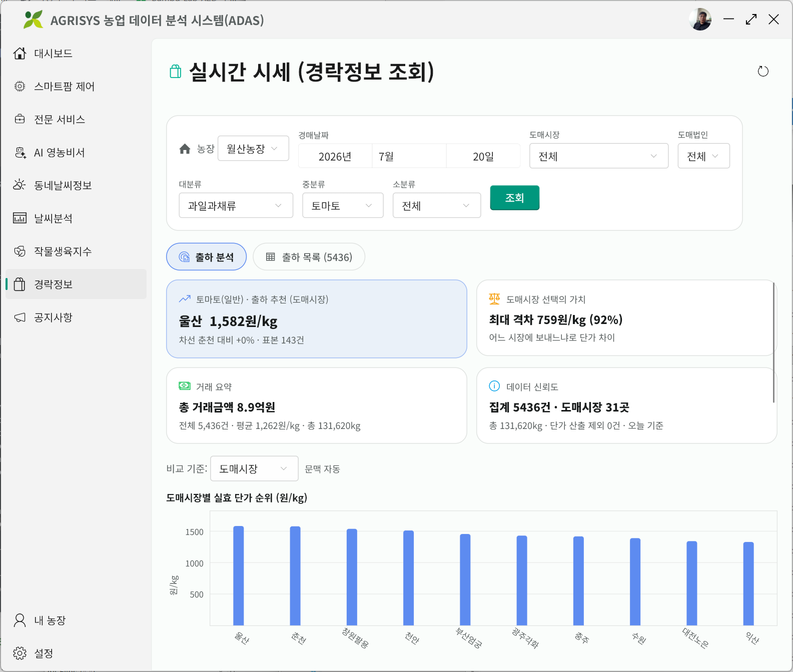Click the 공지사항 megaphone icon
The height and width of the screenshot is (672, 793).
(x=20, y=317)
